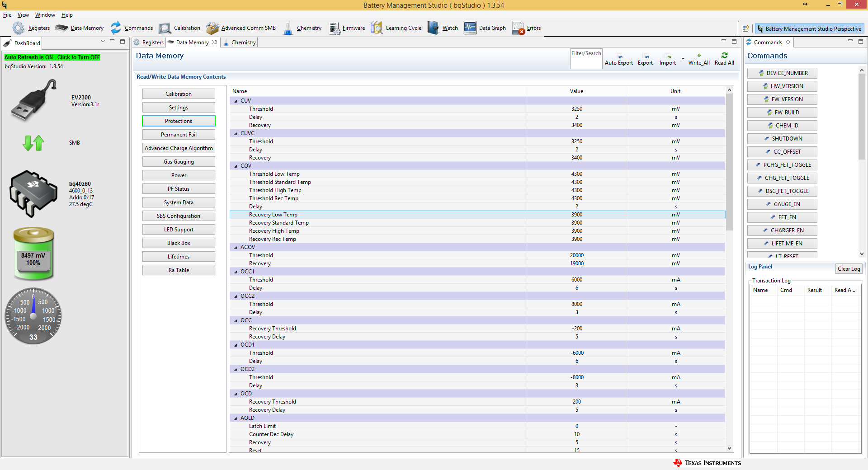Image resolution: width=868 pixels, height=470 pixels.
Task: Select the Ra Table category button
Action: [179, 270]
